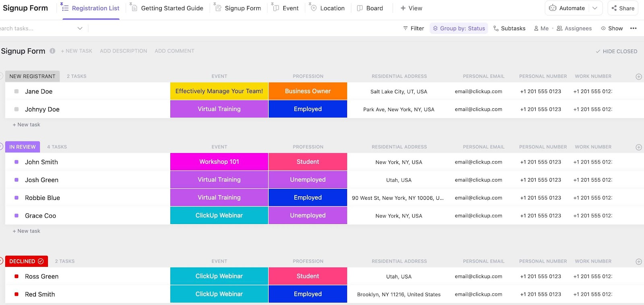Image resolution: width=644 pixels, height=305 pixels.
Task: Add column with plus icon in In Review header
Action: [638, 147]
